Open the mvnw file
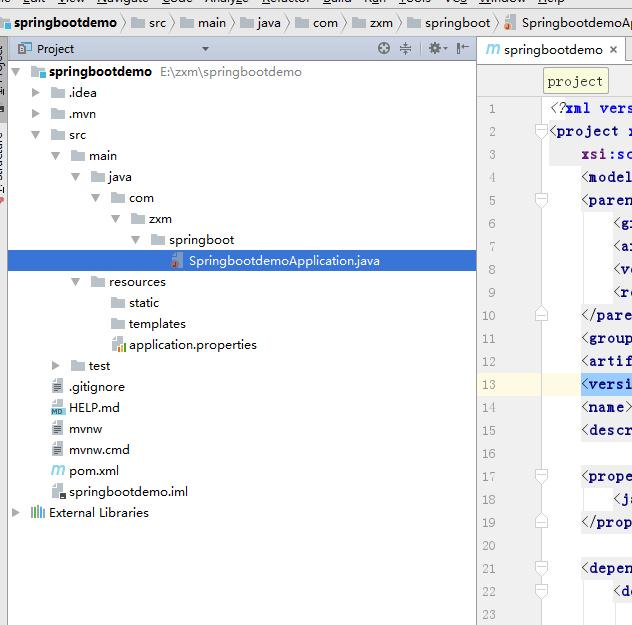 coord(85,429)
